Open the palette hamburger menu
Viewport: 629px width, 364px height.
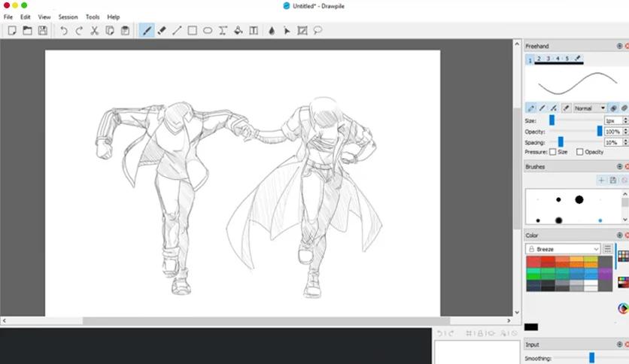pyautogui.click(x=607, y=249)
